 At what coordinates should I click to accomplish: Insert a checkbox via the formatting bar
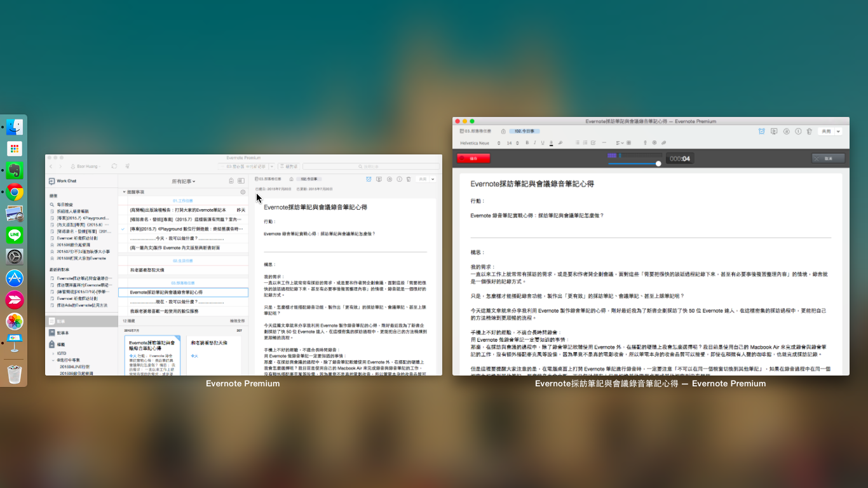tap(593, 143)
